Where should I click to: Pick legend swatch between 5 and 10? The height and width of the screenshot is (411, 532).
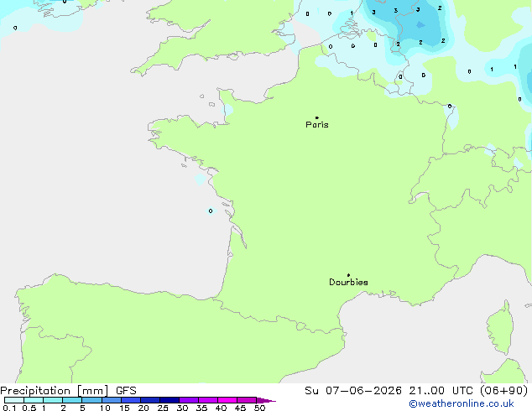point(92,400)
